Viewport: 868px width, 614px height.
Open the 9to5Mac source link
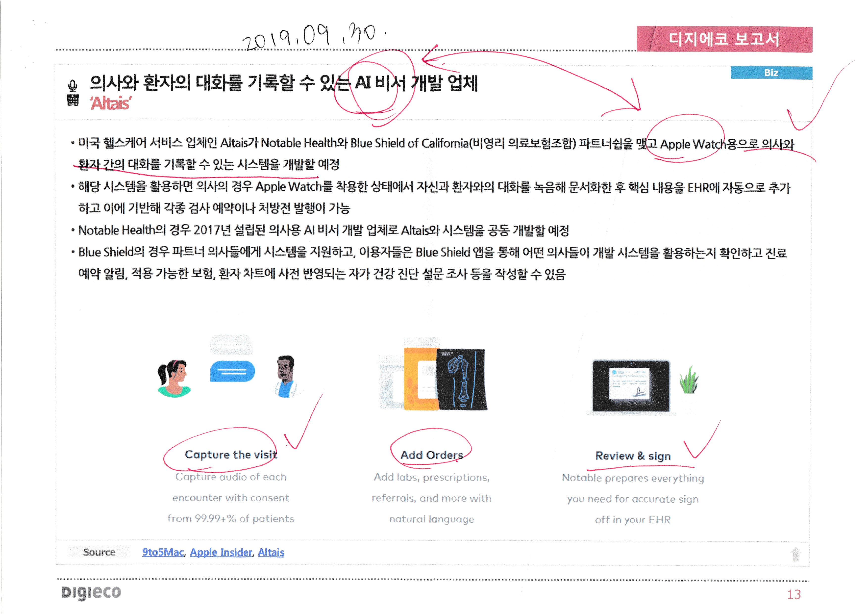(x=163, y=552)
